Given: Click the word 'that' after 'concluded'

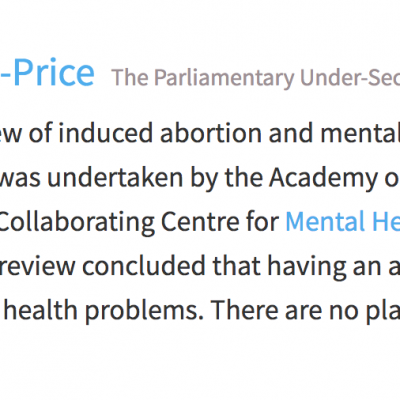Looking at the screenshot, I should coord(237,266).
